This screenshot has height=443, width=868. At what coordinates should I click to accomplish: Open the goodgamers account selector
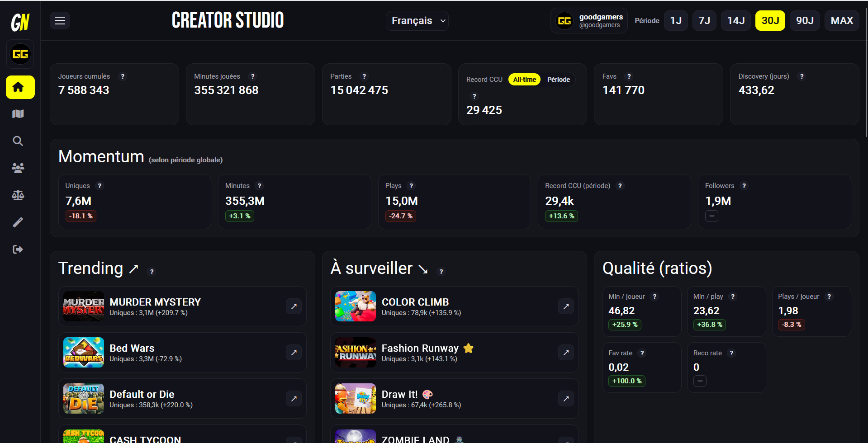588,21
